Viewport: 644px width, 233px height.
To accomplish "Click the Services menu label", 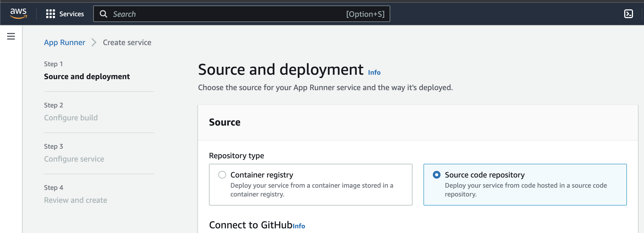I will point(71,14).
